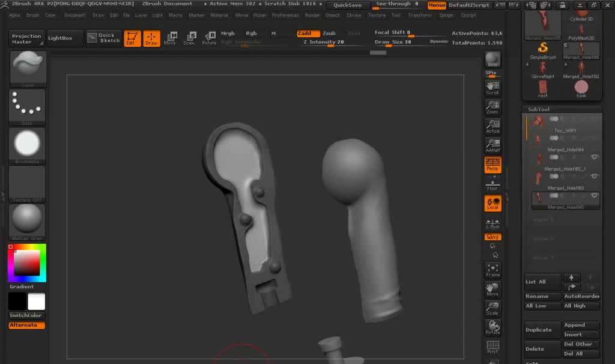
Task: Load the previous UI layout from the title bar
Action: tap(532, 5)
